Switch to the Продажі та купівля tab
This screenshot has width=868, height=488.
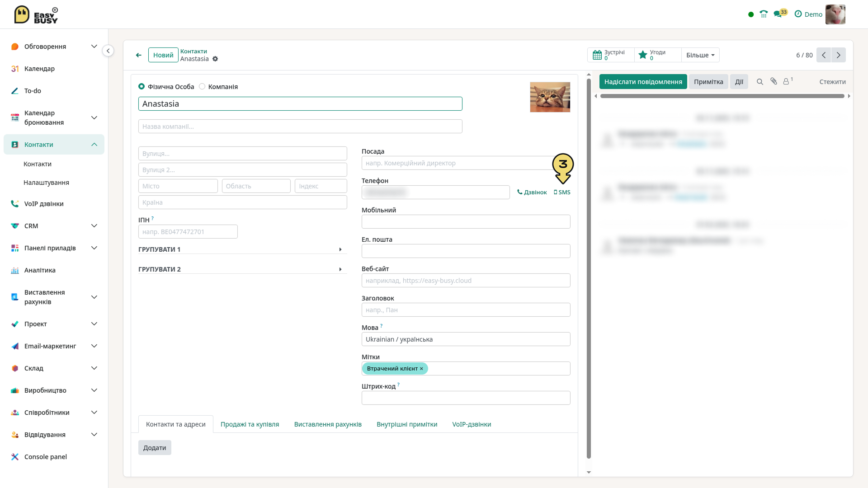tap(250, 424)
